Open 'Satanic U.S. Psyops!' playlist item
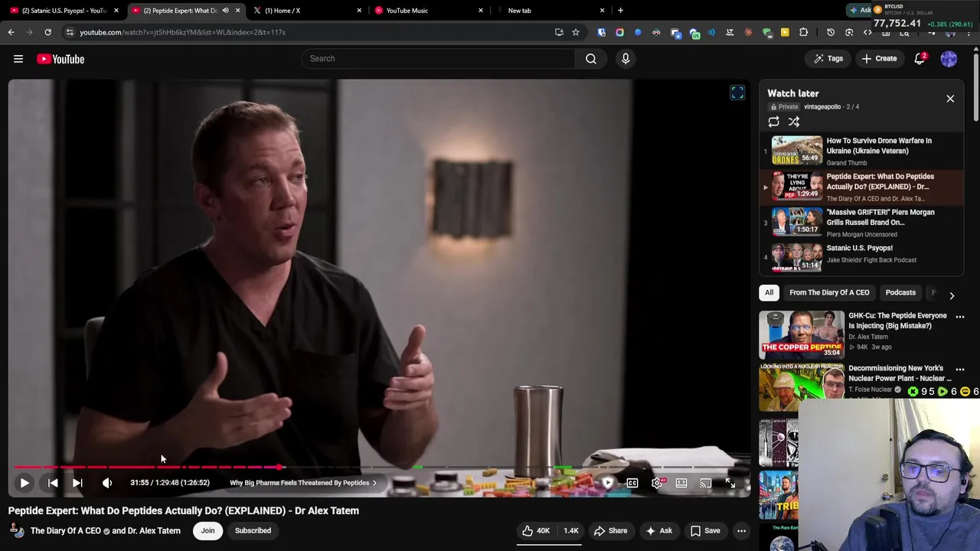Screen dimensions: 980x551 tap(861, 258)
